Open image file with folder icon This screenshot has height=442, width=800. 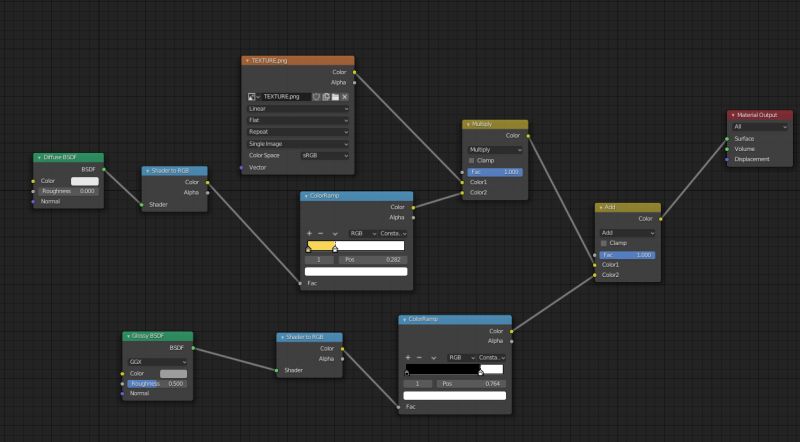tap(335, 96)
